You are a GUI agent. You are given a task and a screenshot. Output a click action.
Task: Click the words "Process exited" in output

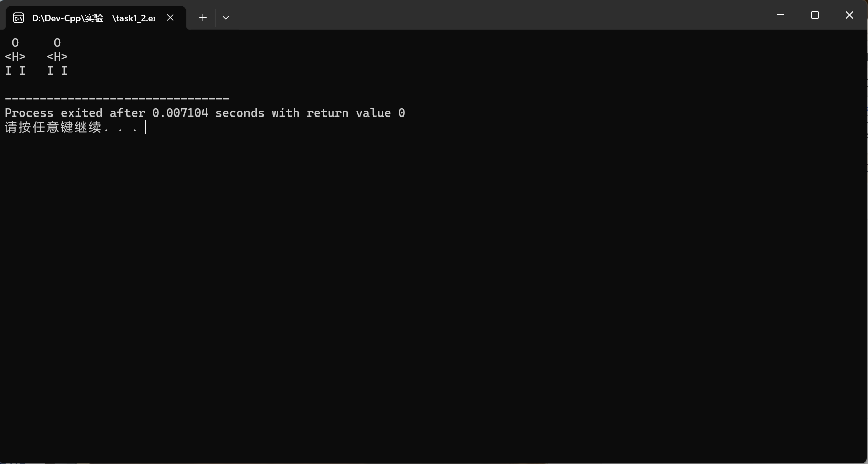click(54, 113)
